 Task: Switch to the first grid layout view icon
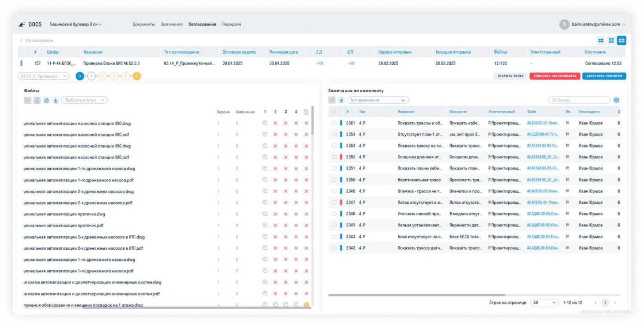coord(601,40)
